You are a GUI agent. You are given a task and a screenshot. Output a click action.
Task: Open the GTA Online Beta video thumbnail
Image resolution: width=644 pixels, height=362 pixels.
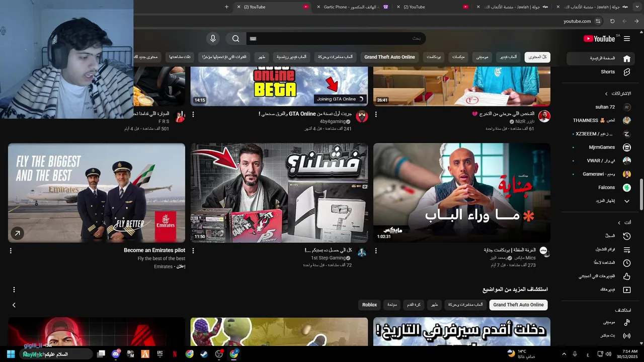pos(279,85)
